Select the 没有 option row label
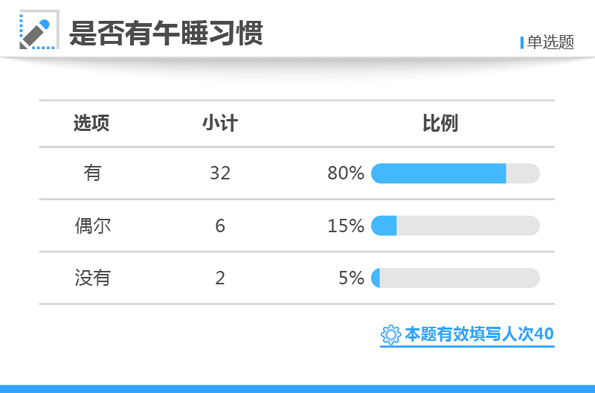 point(93,278)
